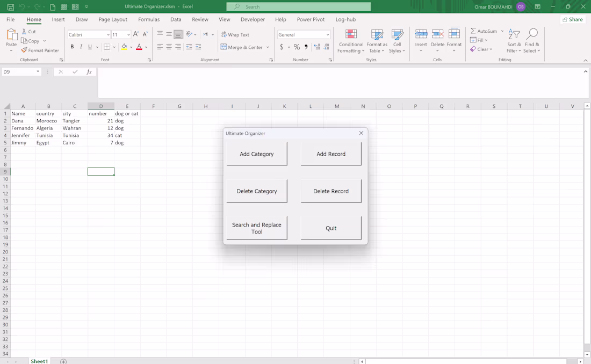Viewport: 591px width, 364px height.
Task: Select the Format Painter tool
Action: 40,50
